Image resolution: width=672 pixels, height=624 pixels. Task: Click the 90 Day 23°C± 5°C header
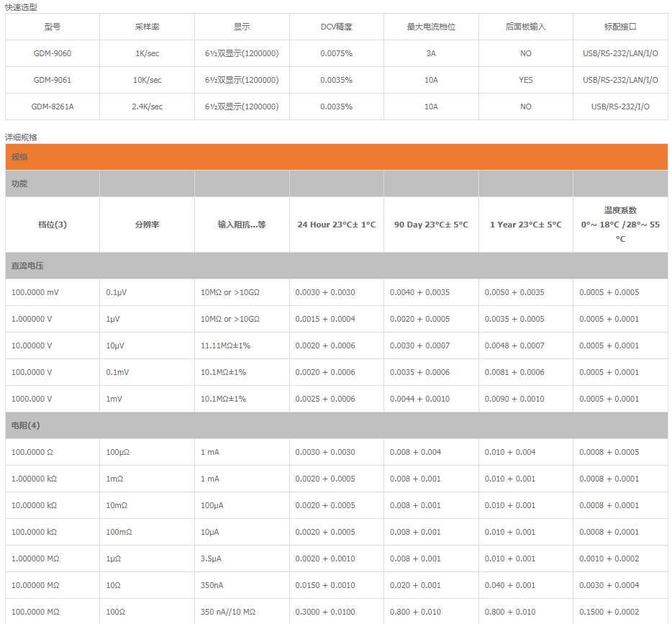[431, 225]
